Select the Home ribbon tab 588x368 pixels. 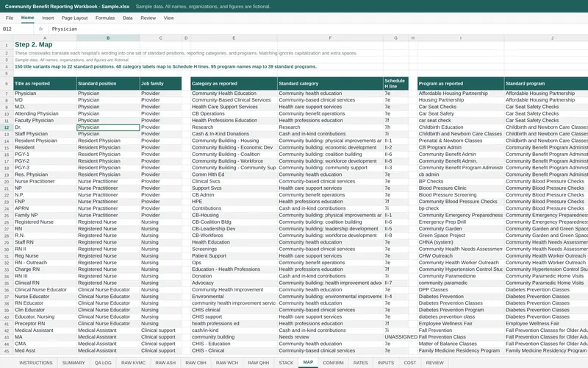pyautogui.click(x=27, y=18)
